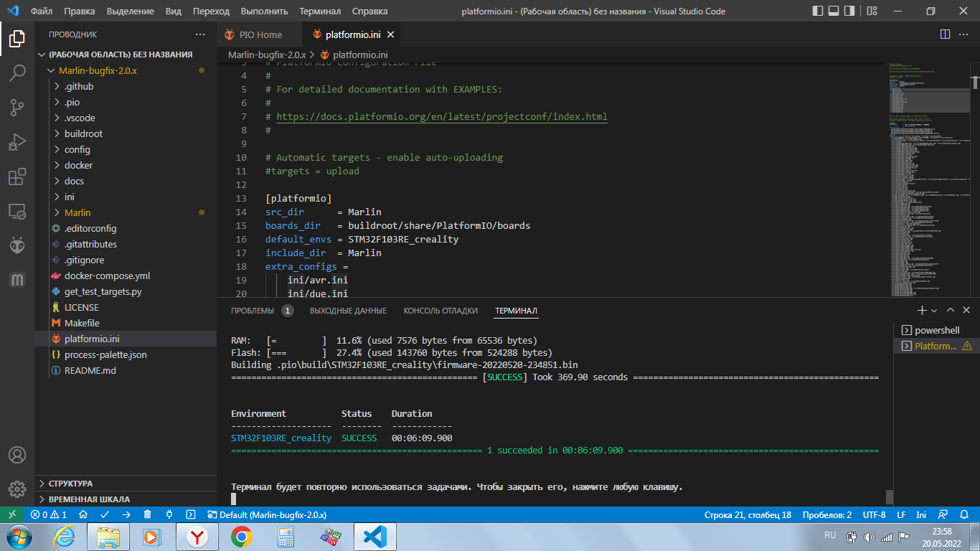This screenshot has height=551, width=980.
Task: Toggle bottom panel visibility in title bar
Action: click(834, 11)
